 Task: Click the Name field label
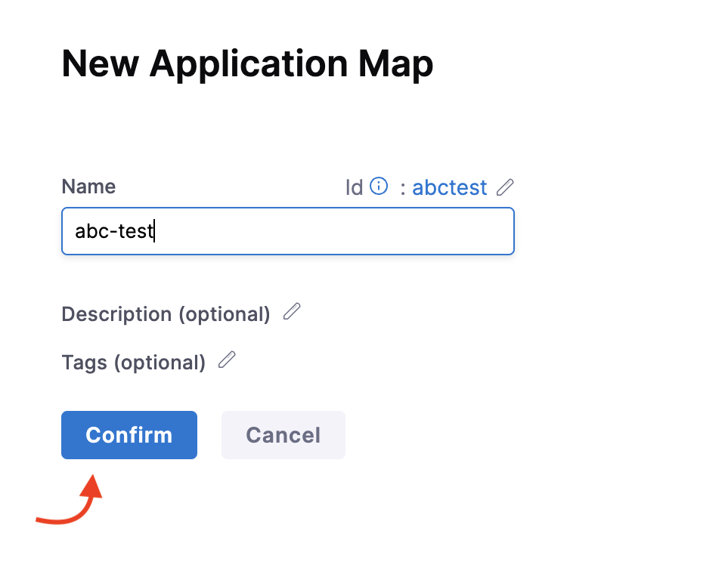coord(88,187)
